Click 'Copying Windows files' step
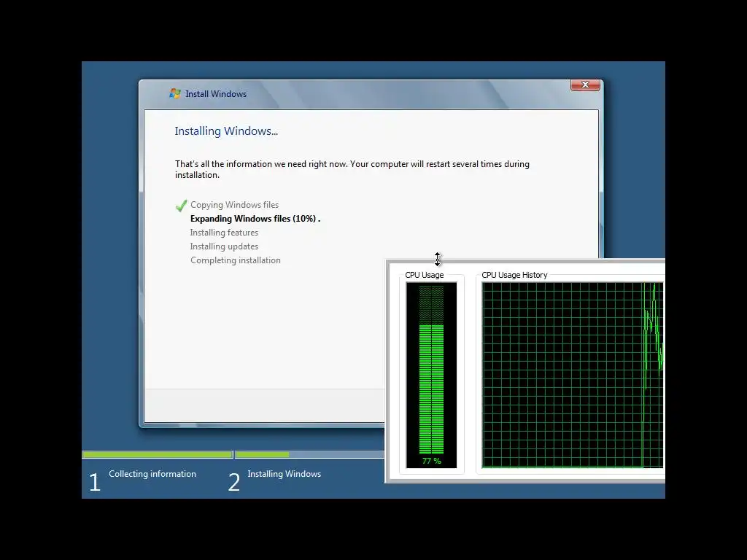The width and height of the screenshot is (747, 560). [x=234, y=205]
